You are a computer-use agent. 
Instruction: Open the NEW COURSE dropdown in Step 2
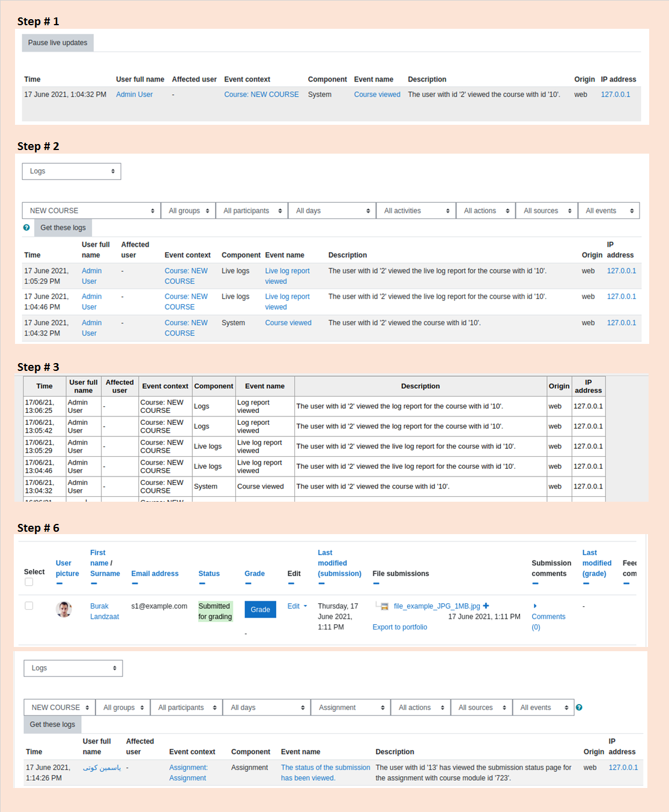pos(91,211)
